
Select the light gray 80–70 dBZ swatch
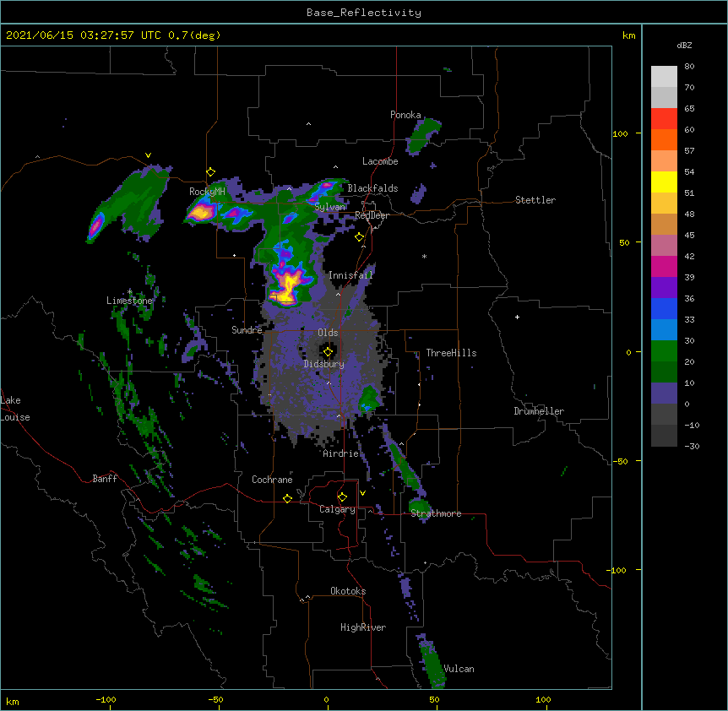click(x=664, y=77)
